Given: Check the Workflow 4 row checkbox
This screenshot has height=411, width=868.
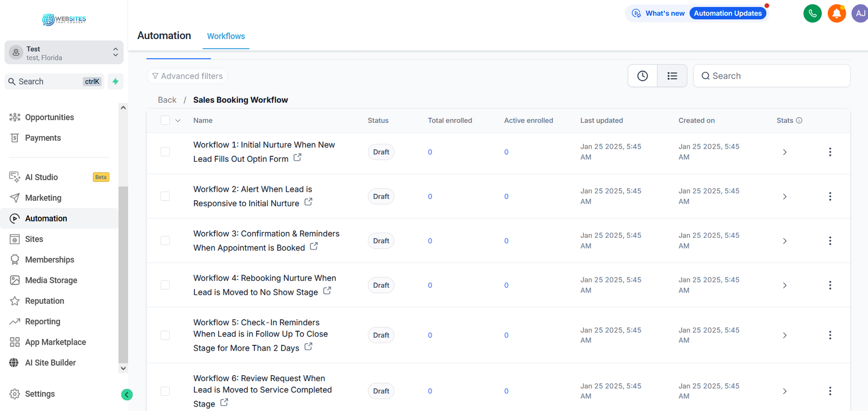Looking at the screenshot, I should 165,286.
